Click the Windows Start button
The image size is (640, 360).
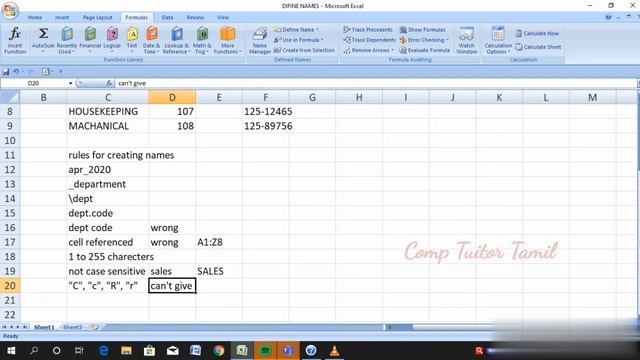pyautogui.click(x=11, y=351)
